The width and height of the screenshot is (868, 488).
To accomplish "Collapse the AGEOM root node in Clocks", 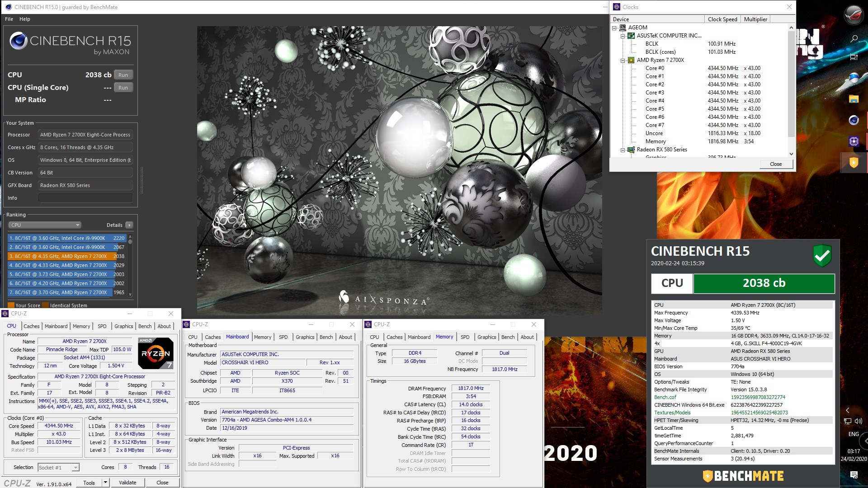I will pos(614,28).
